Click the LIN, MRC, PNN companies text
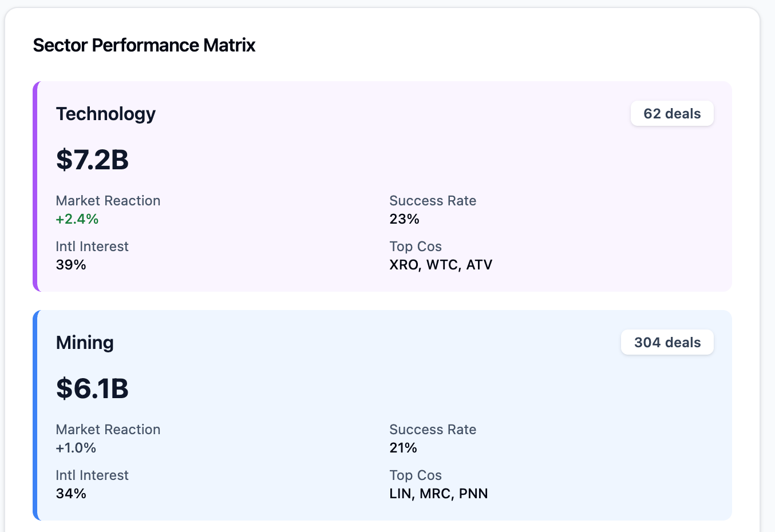The width and height of the screenshot is (775, 532). [438, 494]
